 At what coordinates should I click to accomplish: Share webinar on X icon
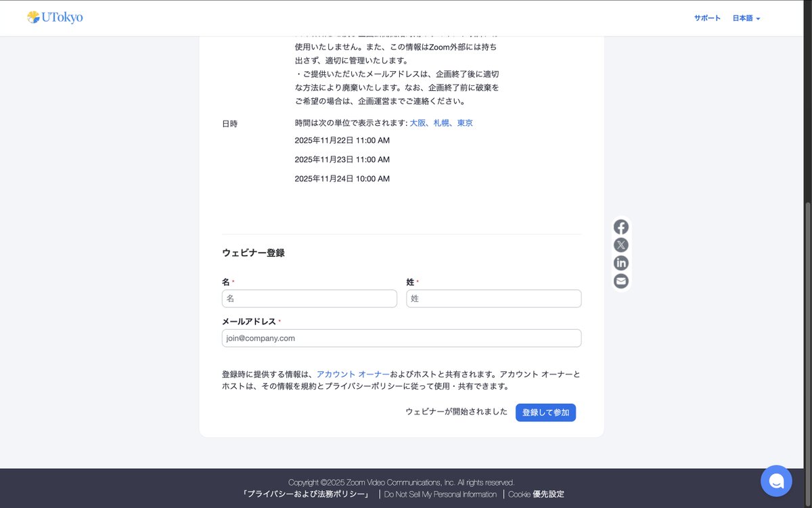click(x=621, y=245)
